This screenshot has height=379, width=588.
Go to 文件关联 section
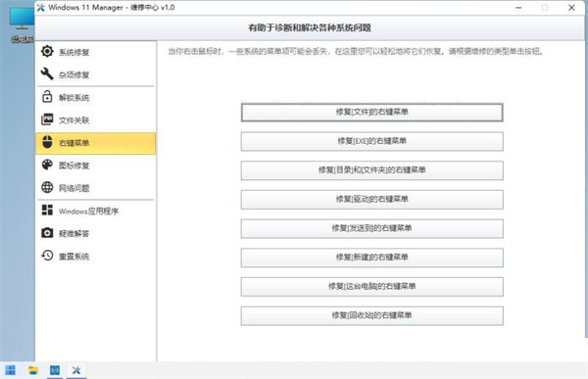click(x=96, y=119)
